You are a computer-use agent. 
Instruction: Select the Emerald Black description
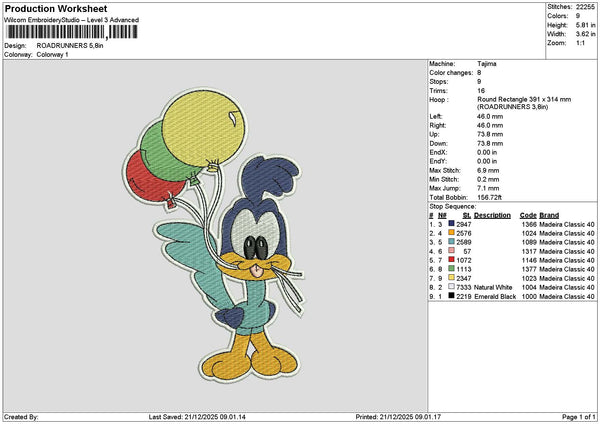click(495, 297)
